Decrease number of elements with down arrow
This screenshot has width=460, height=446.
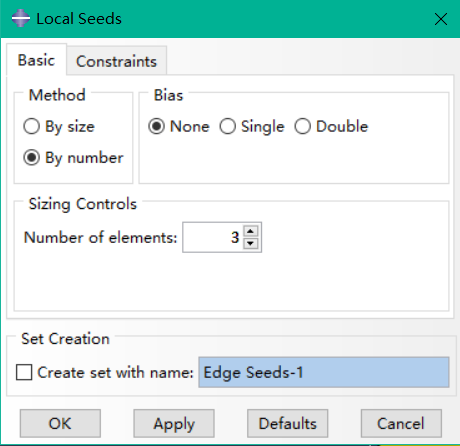[251, 244]
